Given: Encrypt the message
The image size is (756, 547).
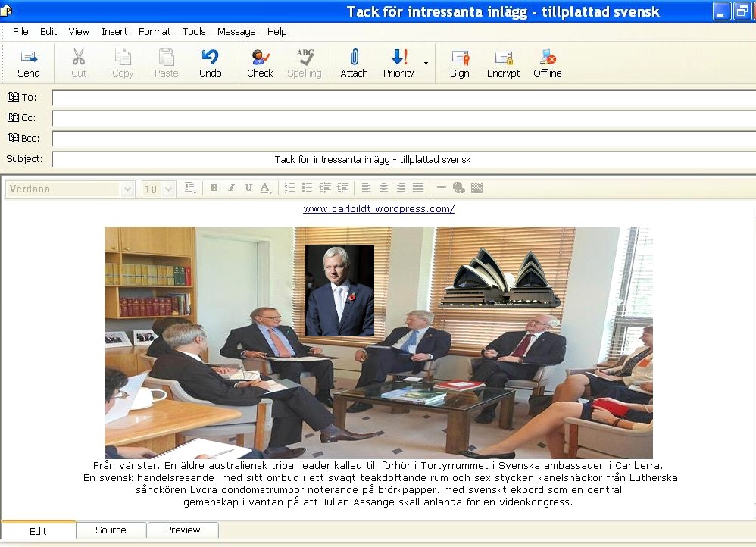Looking at the screenshot, I should tap(503, 63).
